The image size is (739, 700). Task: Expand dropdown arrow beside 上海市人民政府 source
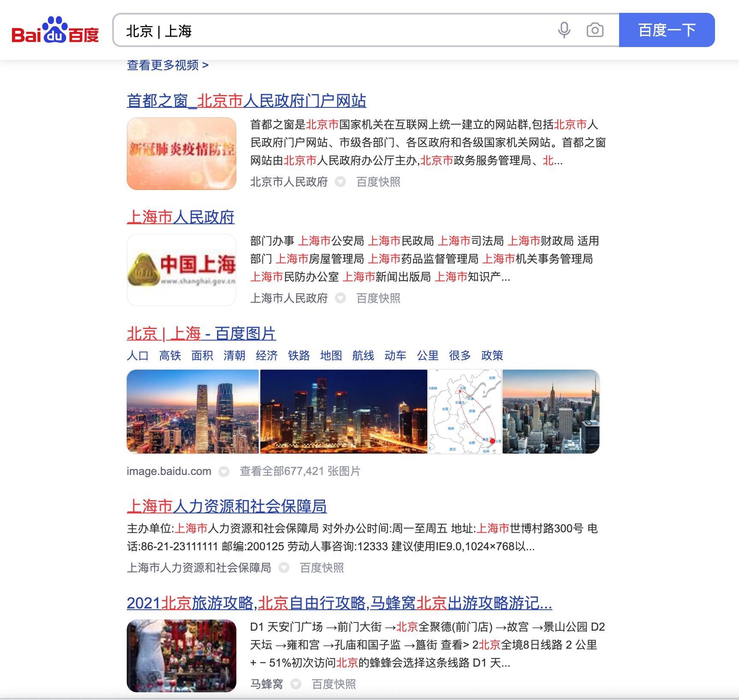tap(340, 298)
